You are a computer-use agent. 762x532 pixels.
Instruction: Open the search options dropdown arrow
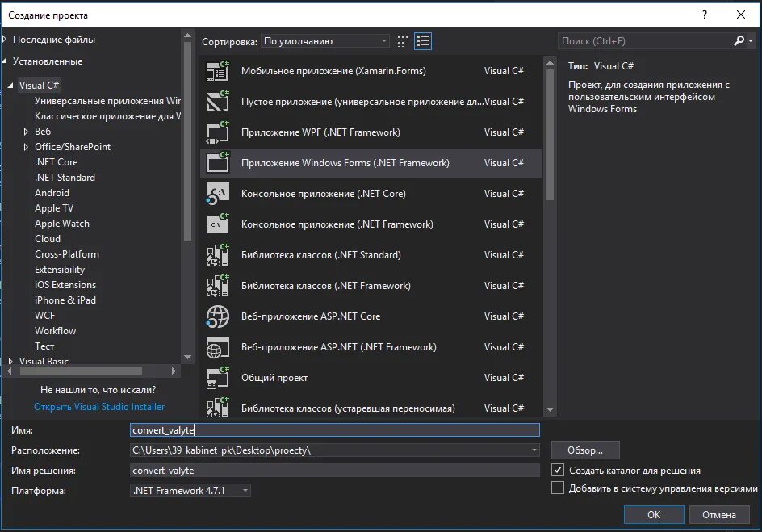752,41
